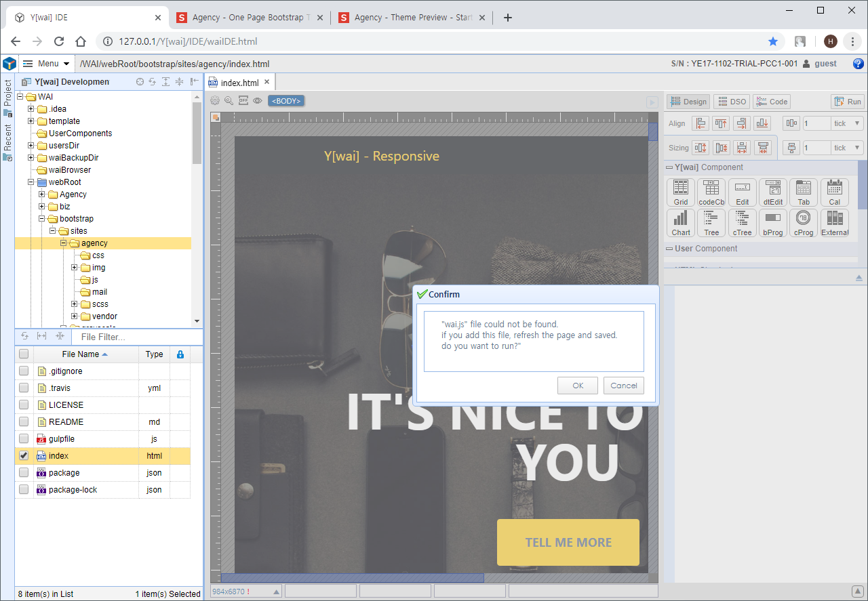868x601 pixels.
Task: Check the gulpfile checkbox
Action: click(x=24, y=439)
